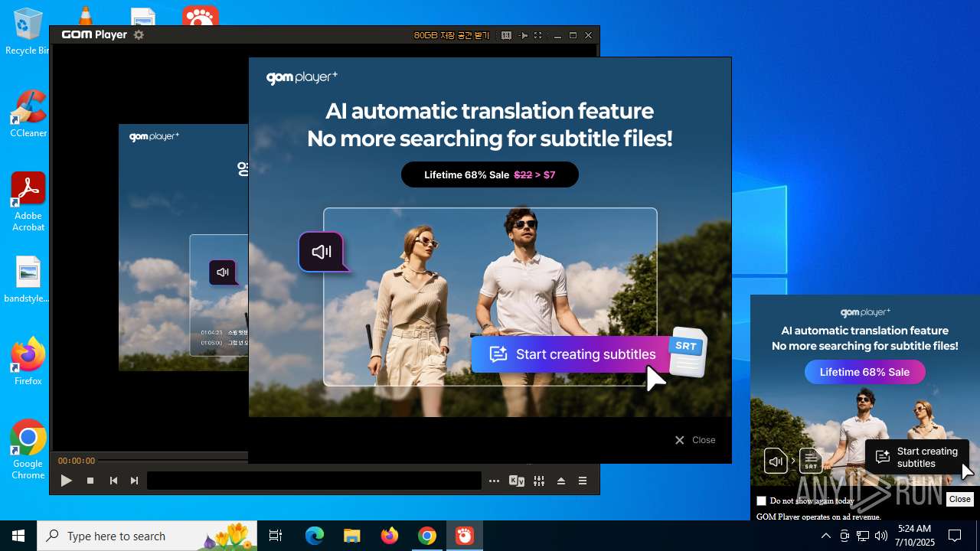Open the subtitle language tool icon
980x551 pixels.
point(517,481)
